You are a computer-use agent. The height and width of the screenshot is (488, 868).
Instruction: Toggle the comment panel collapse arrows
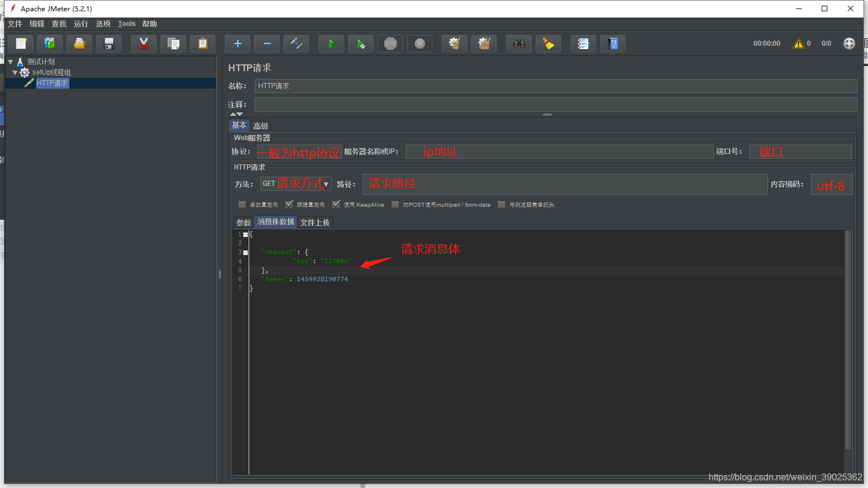236,114
